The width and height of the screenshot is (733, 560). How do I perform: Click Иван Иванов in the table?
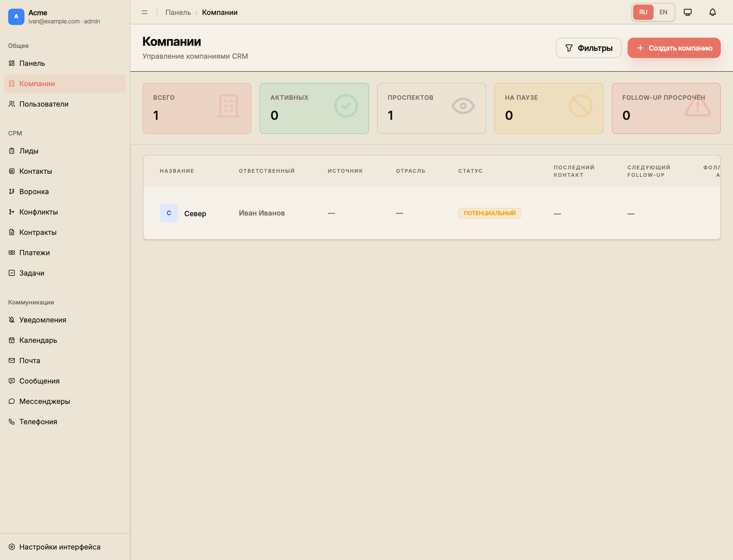tap(262, 213)
